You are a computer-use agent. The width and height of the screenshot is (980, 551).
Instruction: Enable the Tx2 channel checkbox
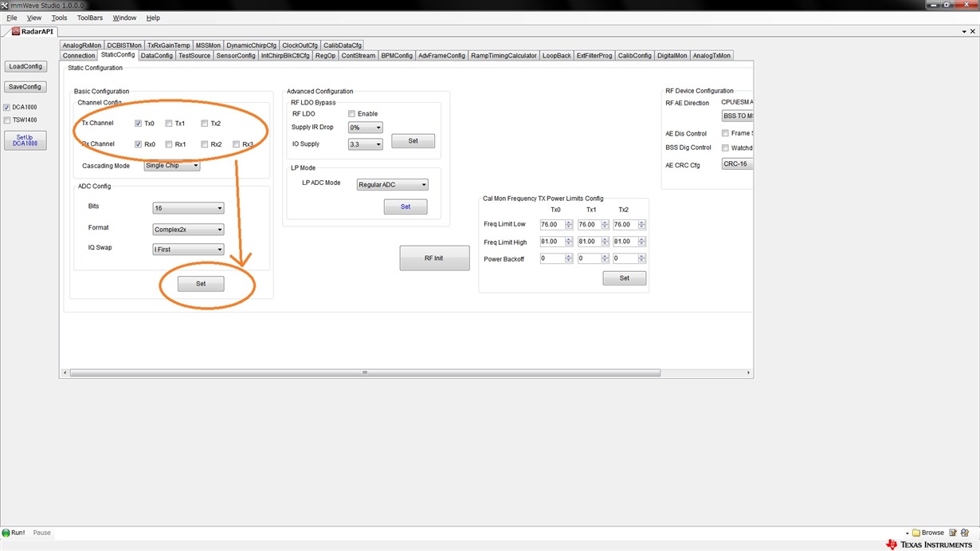pyautogui.click(x=205, y=124)
